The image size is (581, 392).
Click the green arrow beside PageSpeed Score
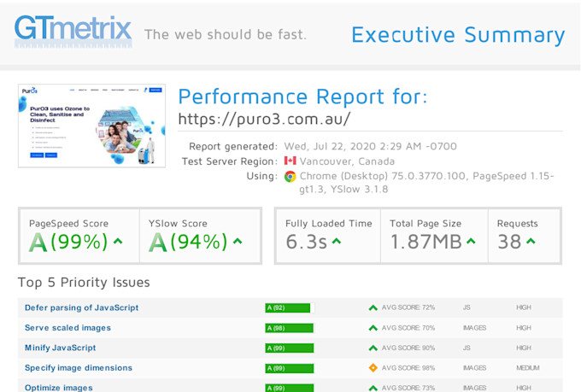[118, 242]
